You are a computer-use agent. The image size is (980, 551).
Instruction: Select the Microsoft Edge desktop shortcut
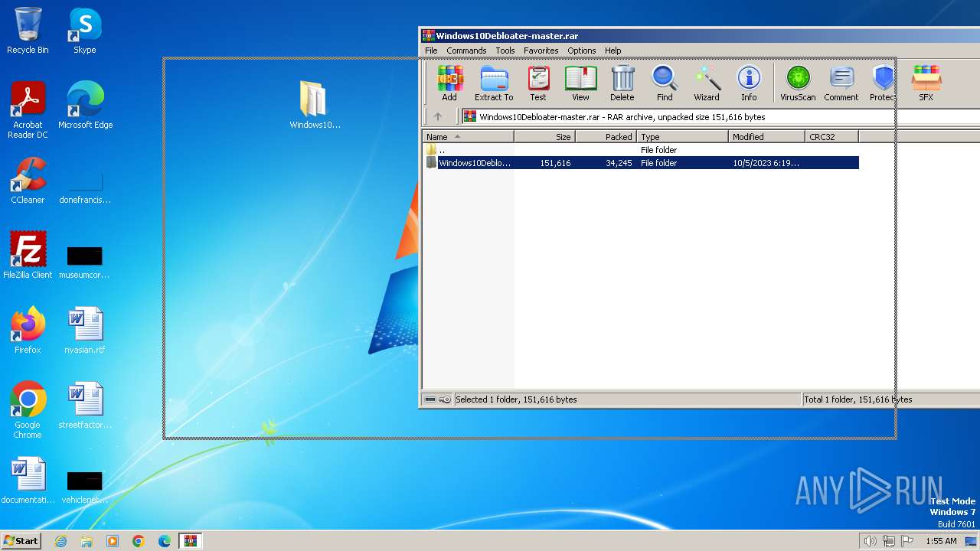point(86,106)
